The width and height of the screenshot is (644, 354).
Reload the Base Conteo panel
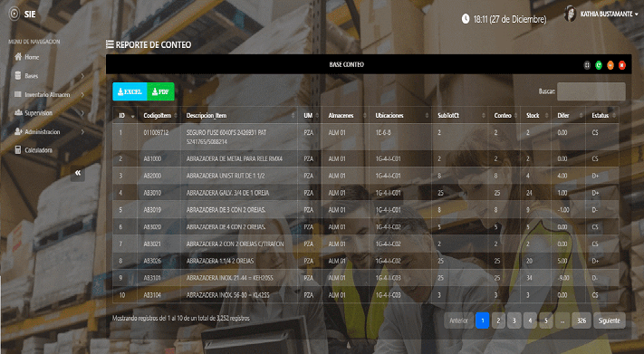tap(599, 65)
